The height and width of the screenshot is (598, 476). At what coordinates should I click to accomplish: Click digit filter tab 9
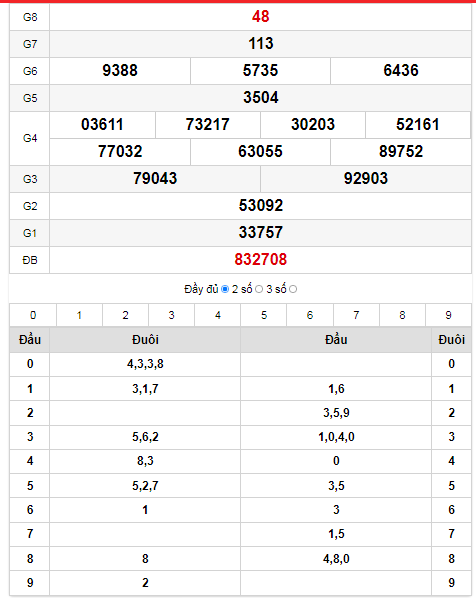tap(449, 315)
